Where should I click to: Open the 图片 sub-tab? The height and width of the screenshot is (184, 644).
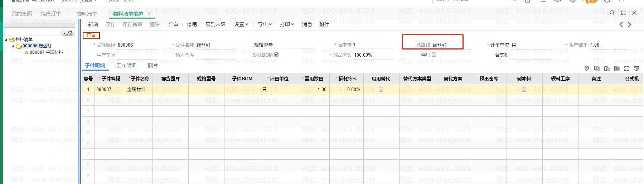pyautogui.click(x=153, y=65)
